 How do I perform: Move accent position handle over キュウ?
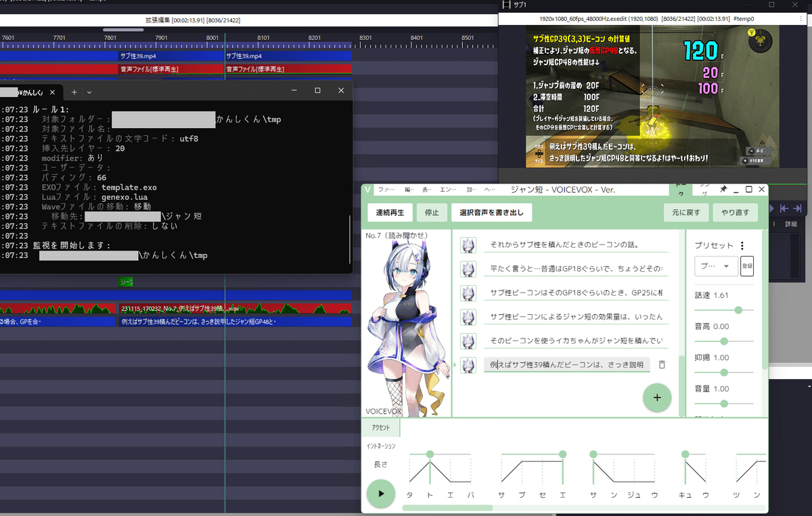pos(685,454)
